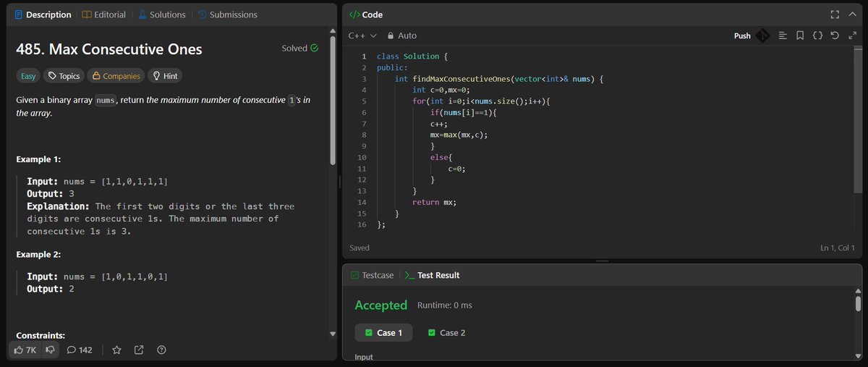The width and height of the screenshot is (868, 367).
Task: Click the 'if(nums[i]==1){' code line
Action: pos(463,112)
